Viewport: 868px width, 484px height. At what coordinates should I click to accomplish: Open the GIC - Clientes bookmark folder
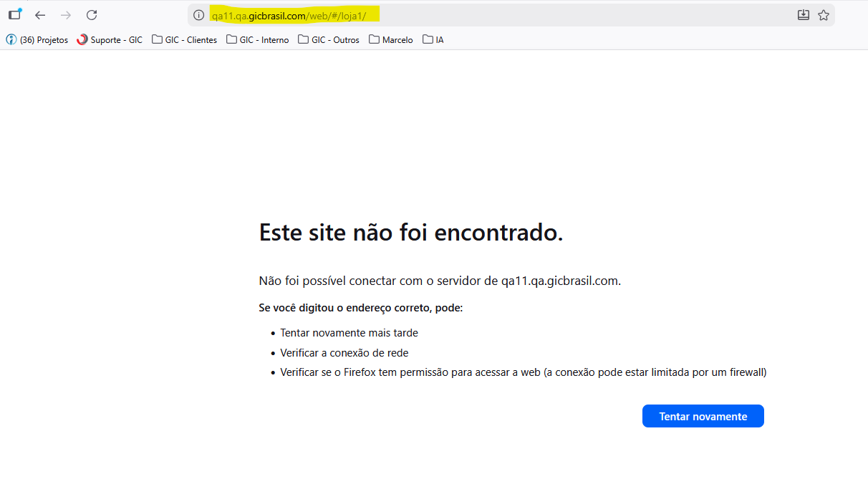(185, 40)
